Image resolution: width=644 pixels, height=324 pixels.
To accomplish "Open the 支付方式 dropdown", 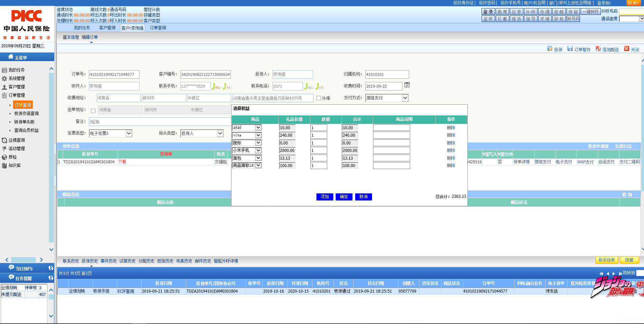I will pyautogui.click(x=405, y=98).
